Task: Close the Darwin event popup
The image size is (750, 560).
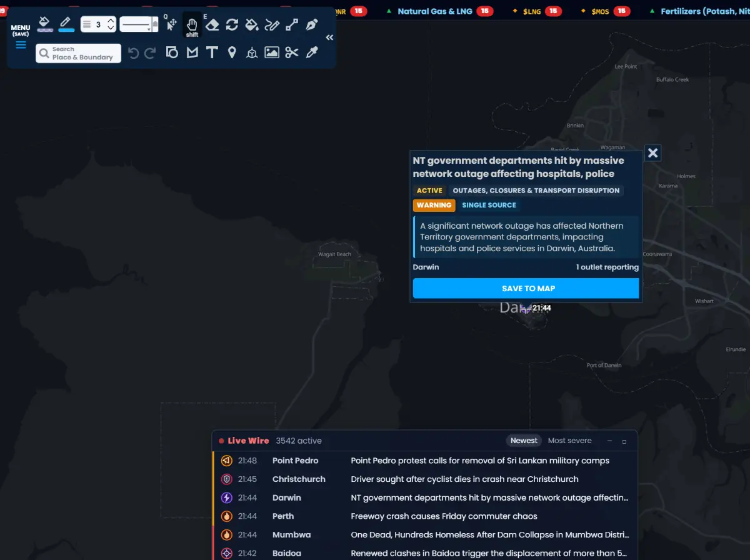Action: click(652, 152)
